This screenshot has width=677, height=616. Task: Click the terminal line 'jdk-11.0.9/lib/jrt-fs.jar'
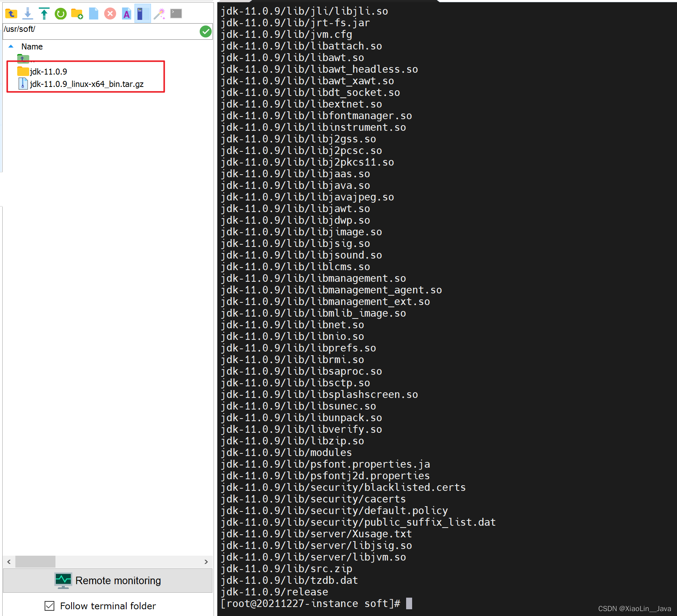pos(295,22)
